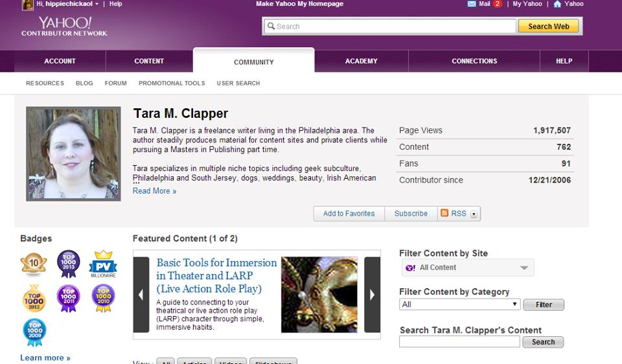Show the next featured content item
Image resolution: width=622 pixels, height=364 pixels.
point(372,295)
